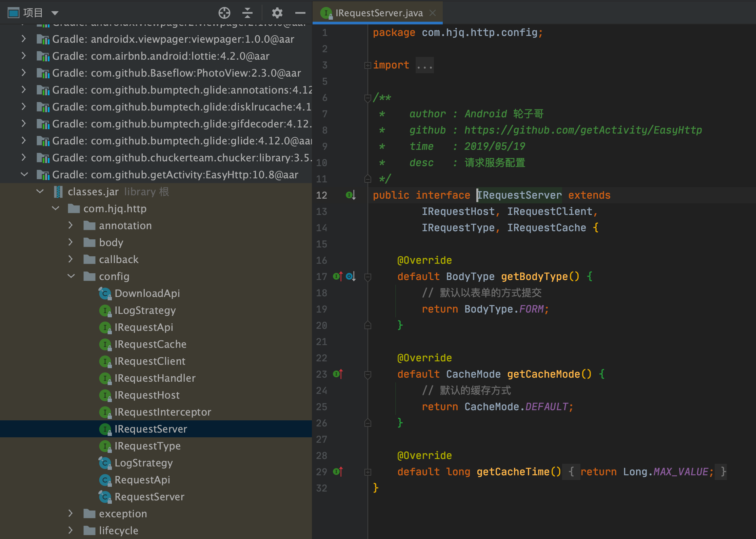This screenshot has height=539, width=756.
Task: Select the IRequestInterceptor interface icon
Action: pyautogui.click(x=105, y=412)
